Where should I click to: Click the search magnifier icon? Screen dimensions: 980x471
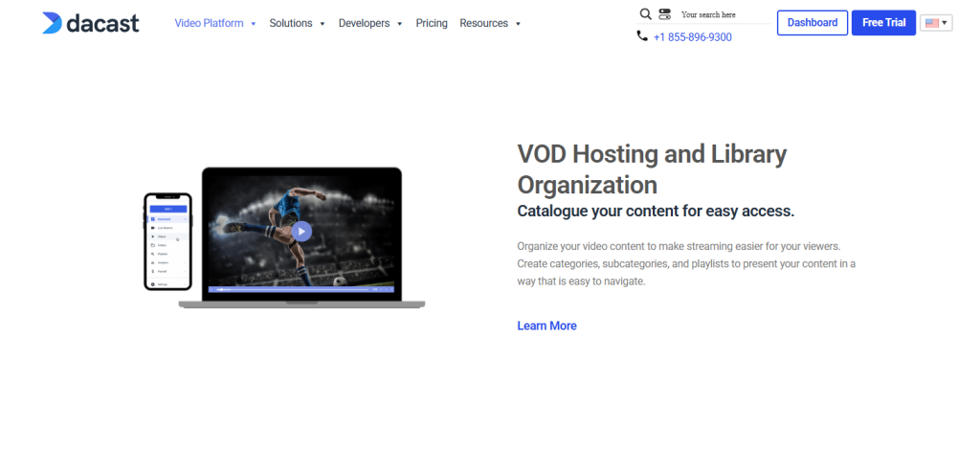click(646, 13)
